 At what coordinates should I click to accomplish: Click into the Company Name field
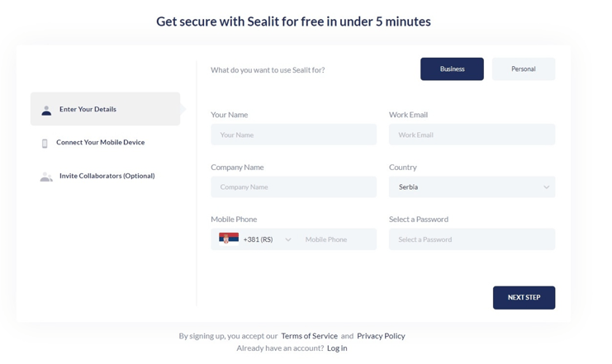coord(293,187)
